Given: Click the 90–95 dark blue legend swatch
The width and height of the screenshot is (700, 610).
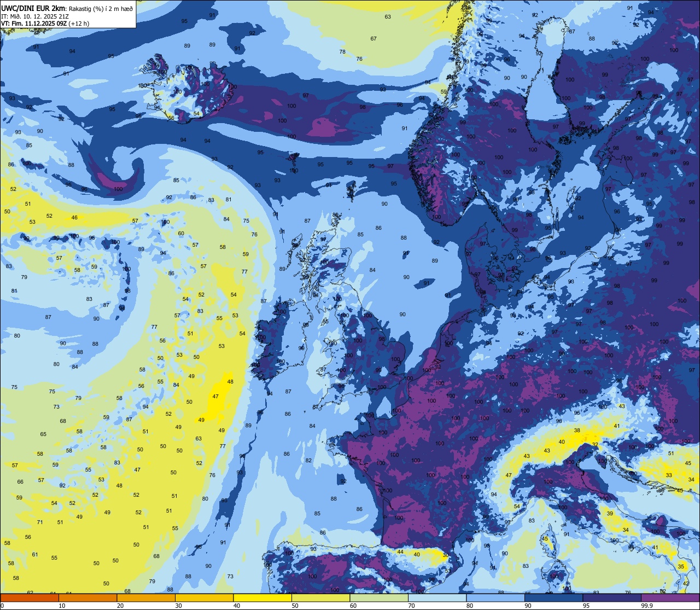Looking at the screenshot, I should [x=553, y=597].
